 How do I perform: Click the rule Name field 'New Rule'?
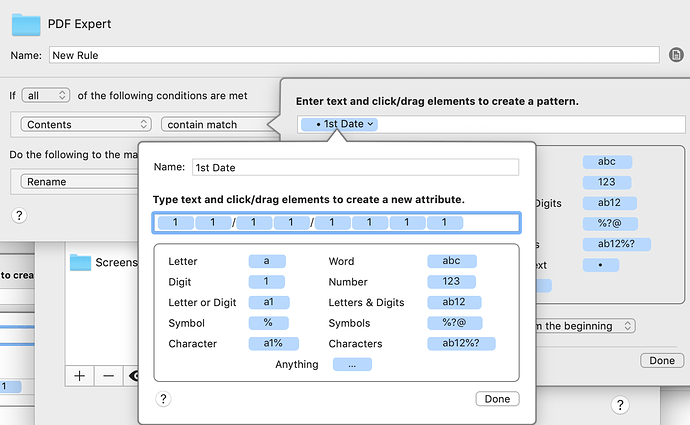354,55
